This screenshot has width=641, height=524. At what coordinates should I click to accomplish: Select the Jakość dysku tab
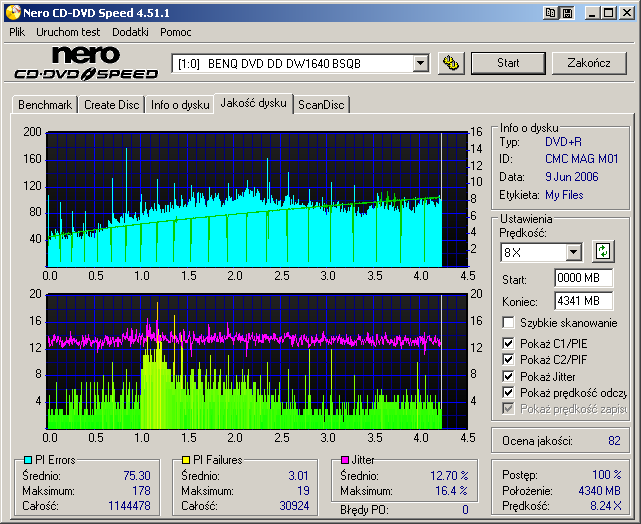tap(253, 103)
